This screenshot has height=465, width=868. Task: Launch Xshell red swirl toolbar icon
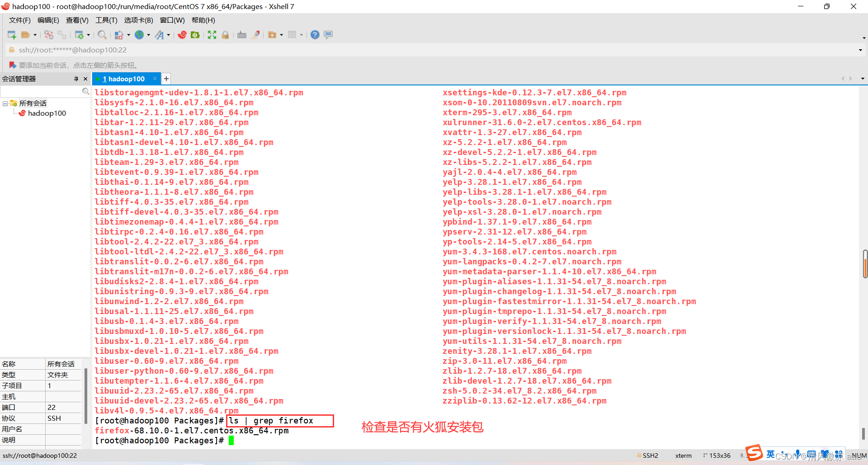(x=182, y=35)
